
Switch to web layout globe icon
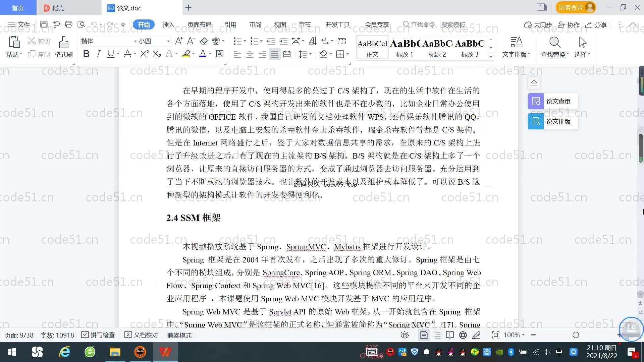463,335
